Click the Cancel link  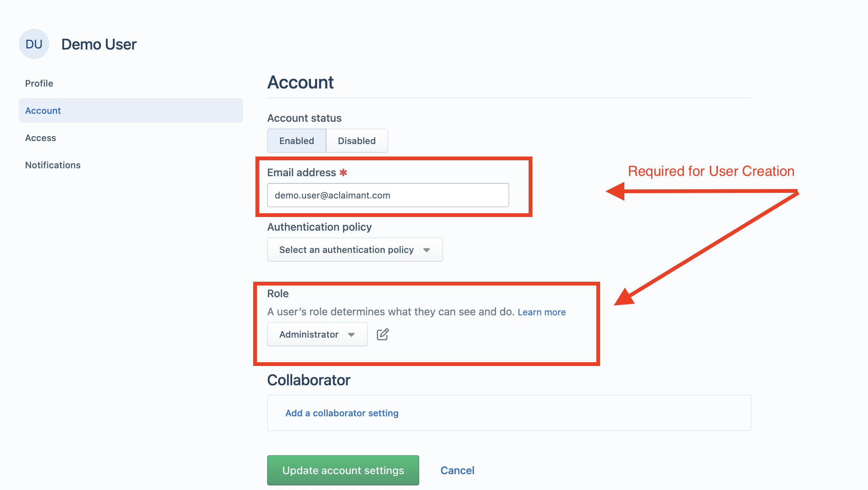pyautogui.click(x=457, y=470)
